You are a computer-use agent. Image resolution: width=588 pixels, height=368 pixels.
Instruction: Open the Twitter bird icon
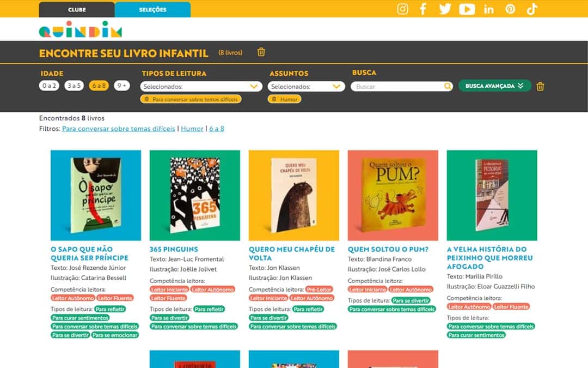445,9
